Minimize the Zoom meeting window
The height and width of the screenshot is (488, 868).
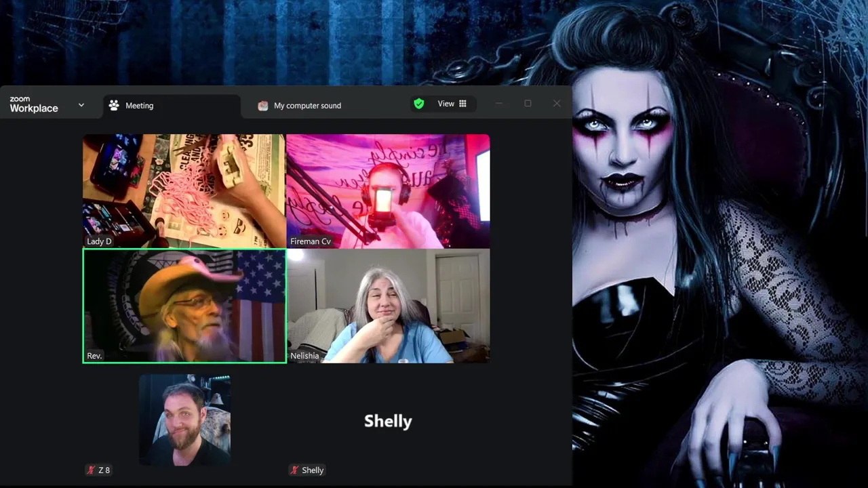click(x=499, y=104)
